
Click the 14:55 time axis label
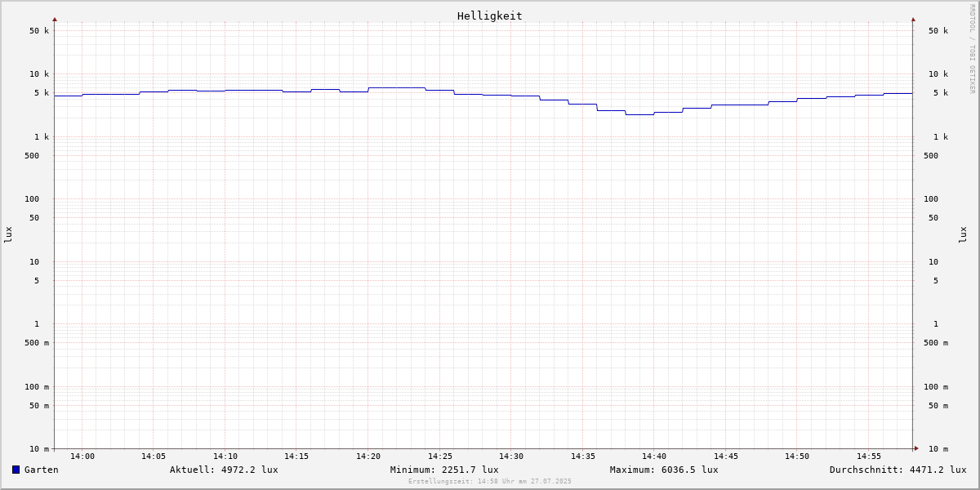[869, 457]
